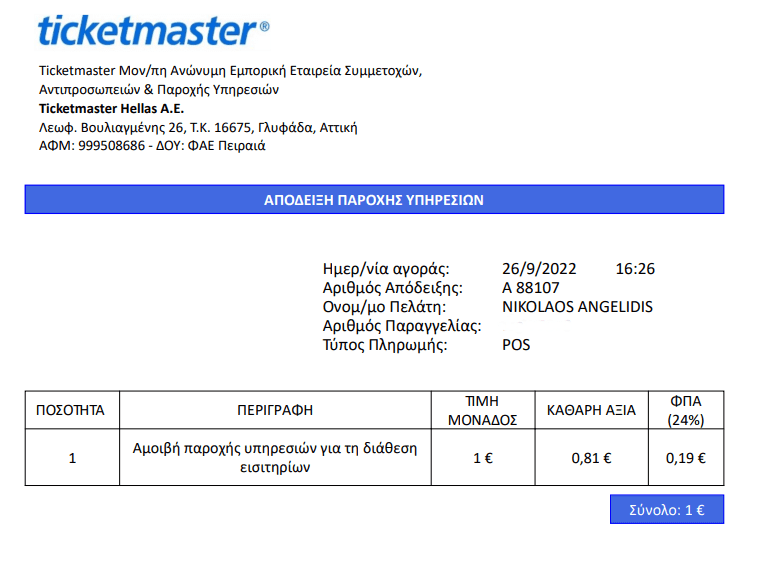Click the ΤΙΜΗ ΜΟΝΑΔΟΣ column header

tap(481, 410)
